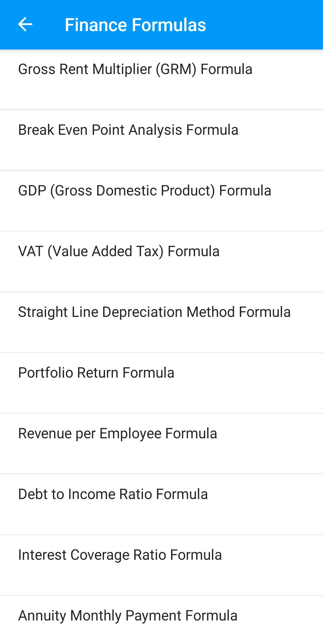Open Revenue per Employee Formula
Screen dimensions: 323x644
(118, 434)
